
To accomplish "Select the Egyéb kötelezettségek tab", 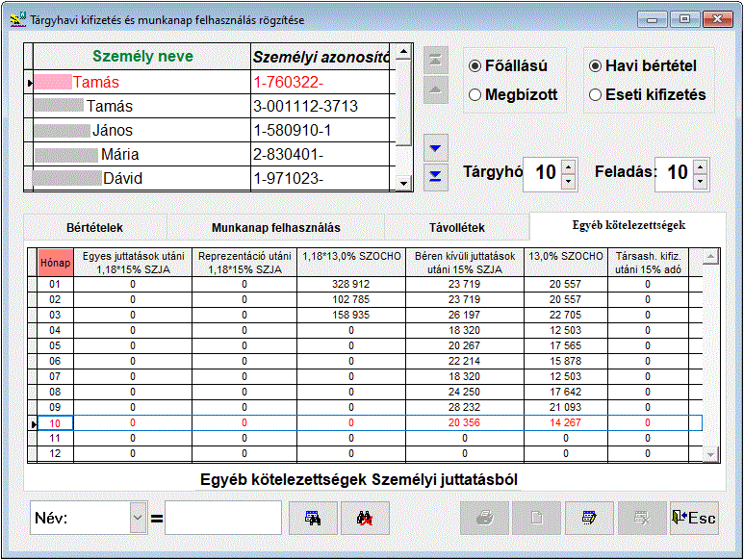I will tap(629, 225).
